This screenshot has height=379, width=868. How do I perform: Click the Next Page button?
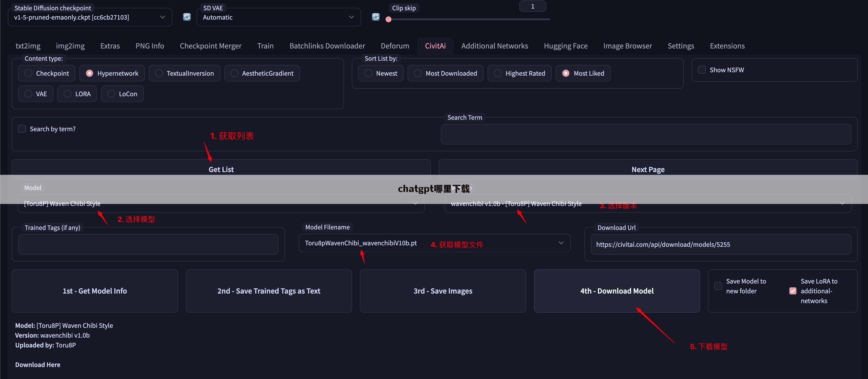click(x=648, y=169)
